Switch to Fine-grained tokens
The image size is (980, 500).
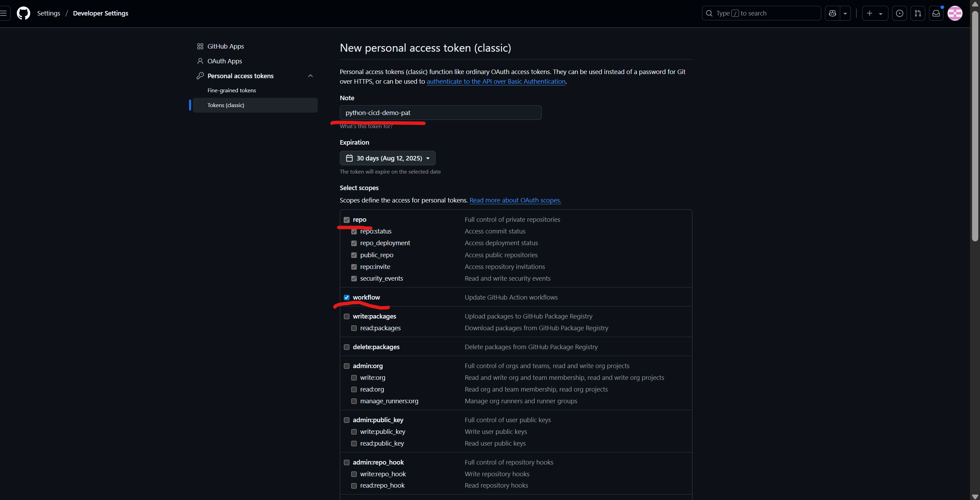coord(232,90)
